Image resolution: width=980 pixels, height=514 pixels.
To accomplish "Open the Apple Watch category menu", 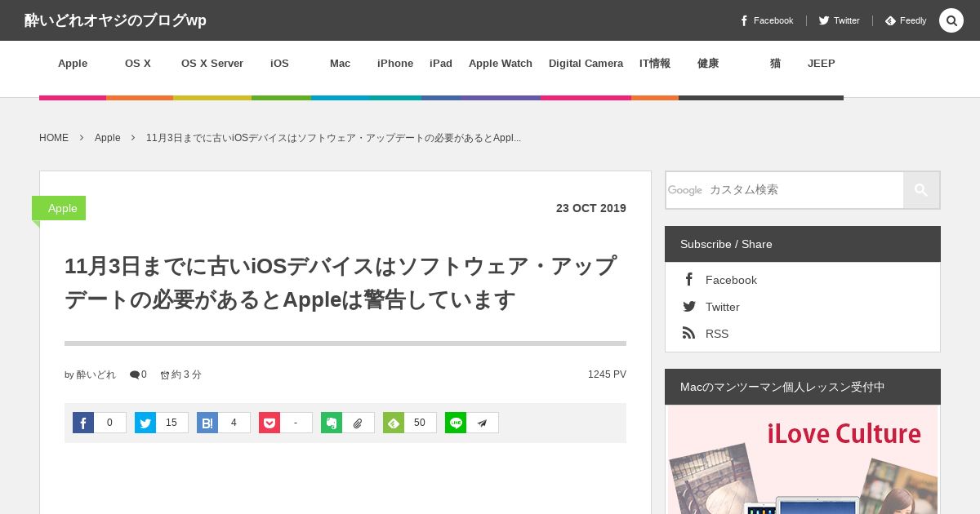I will pos(501,64).
